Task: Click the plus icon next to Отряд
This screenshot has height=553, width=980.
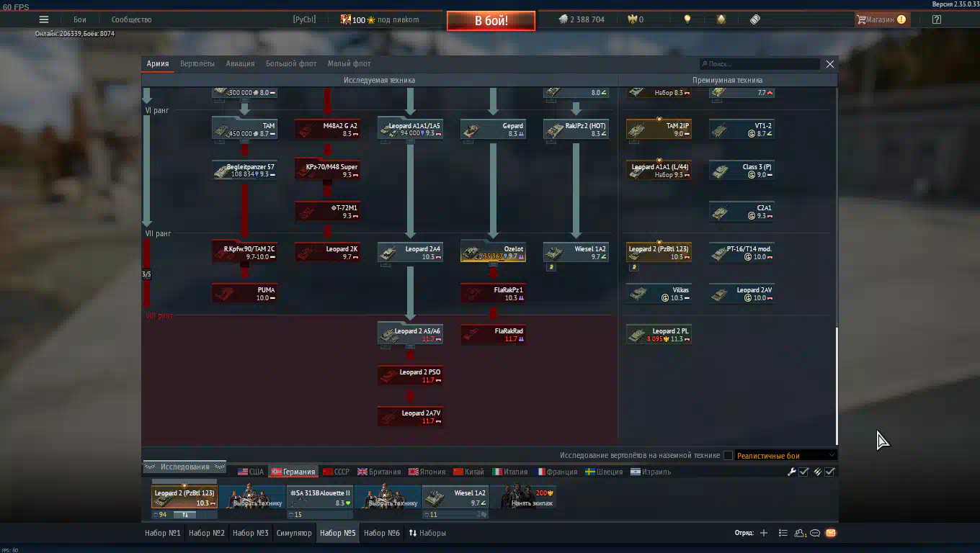Action: [764, 533]
